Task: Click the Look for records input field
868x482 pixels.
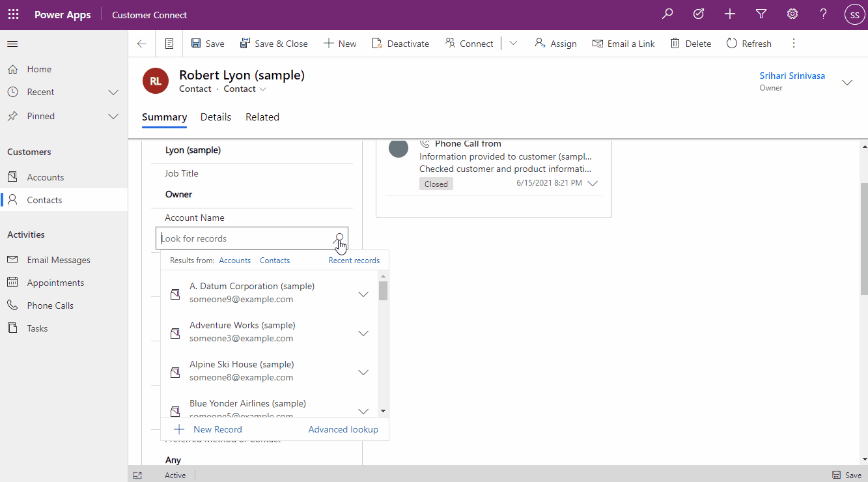Action: point(244,238)
